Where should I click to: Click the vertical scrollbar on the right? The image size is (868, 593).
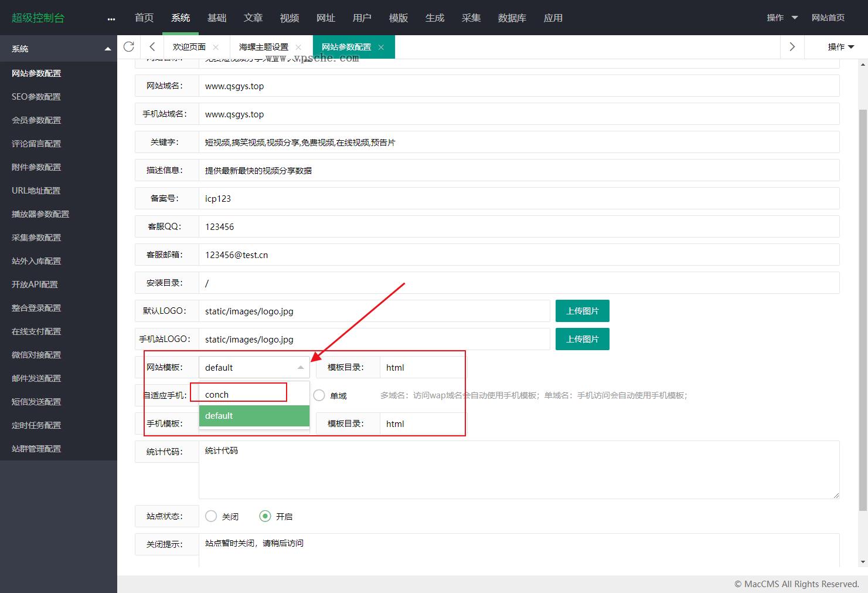(864, 235)
